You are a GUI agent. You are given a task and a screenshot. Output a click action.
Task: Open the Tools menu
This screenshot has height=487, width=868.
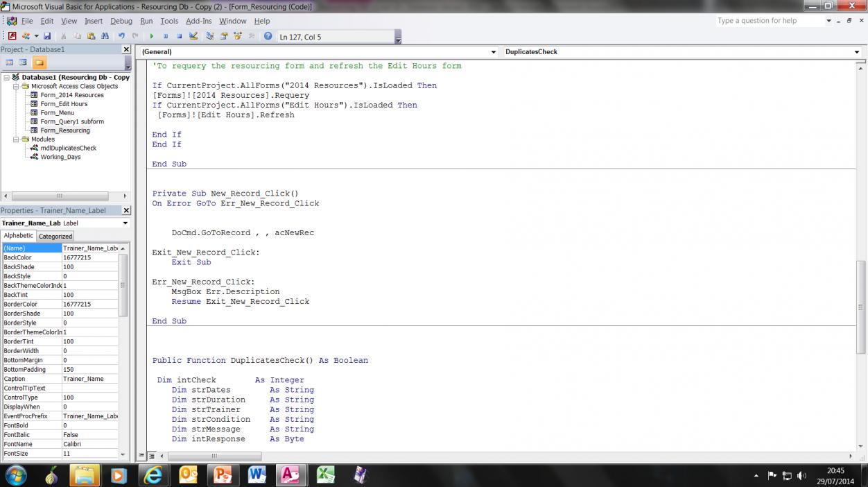click(169, 21)
